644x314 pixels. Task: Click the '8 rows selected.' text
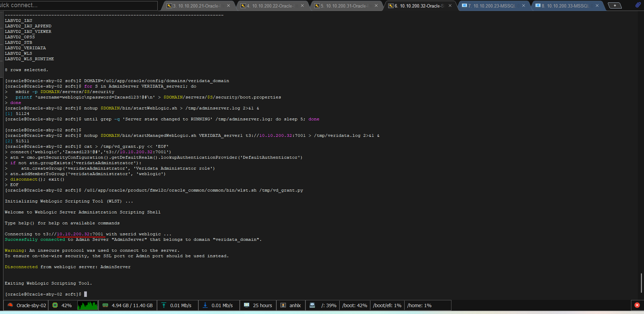[26, 70]
